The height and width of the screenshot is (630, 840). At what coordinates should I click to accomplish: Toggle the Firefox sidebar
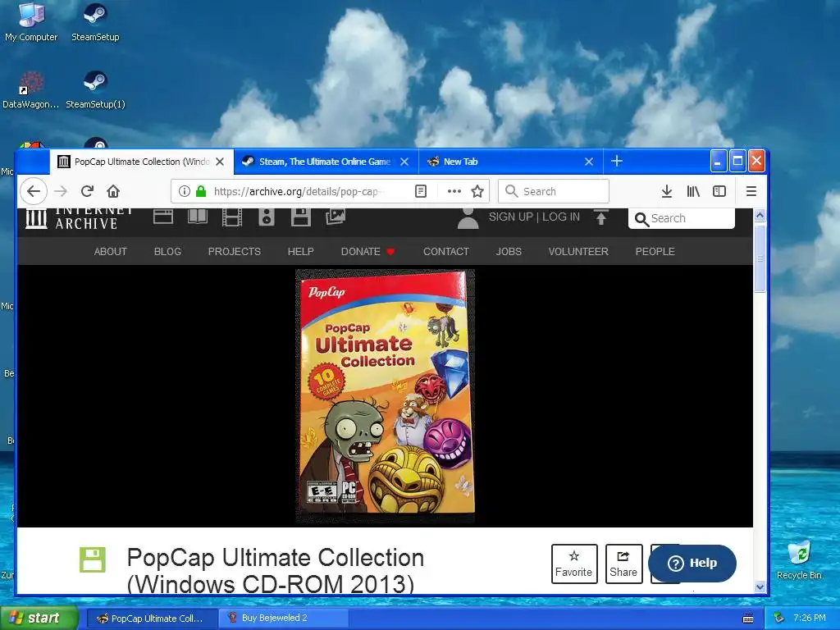[719, 191]
